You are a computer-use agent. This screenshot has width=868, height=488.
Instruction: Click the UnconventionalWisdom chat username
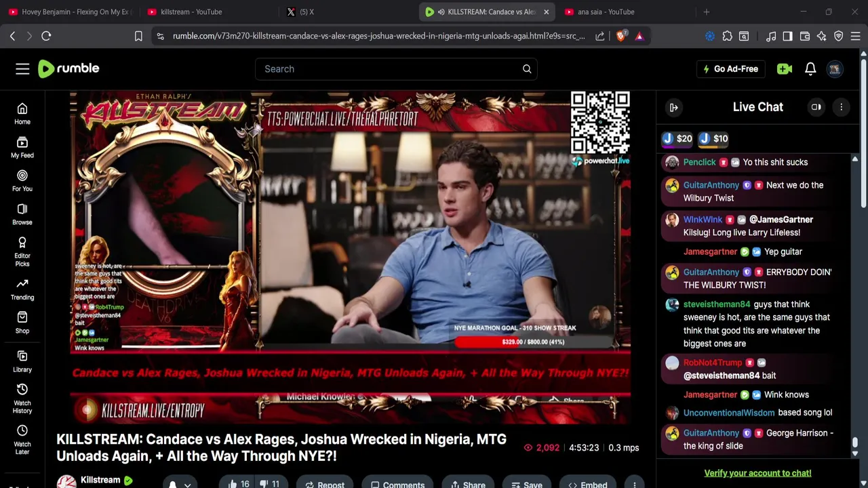(729, 413)
